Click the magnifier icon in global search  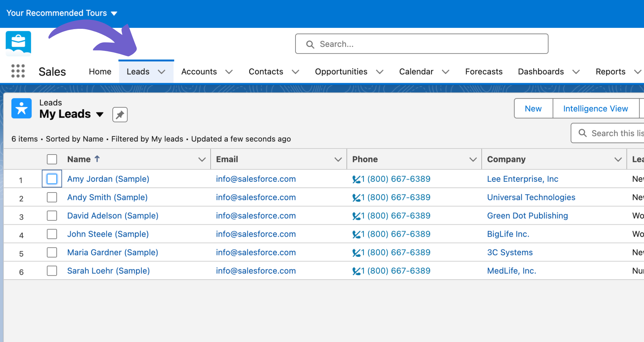[x=310, y=44]
